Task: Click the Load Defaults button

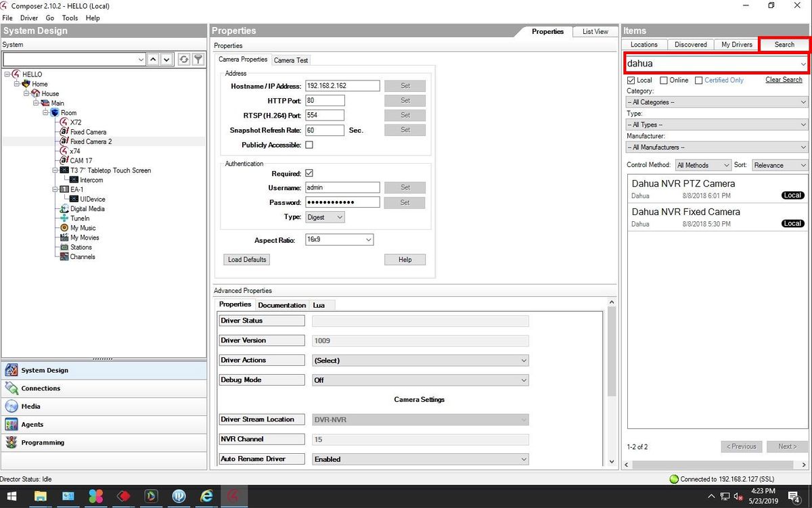Action: click(x=247, y=260)
